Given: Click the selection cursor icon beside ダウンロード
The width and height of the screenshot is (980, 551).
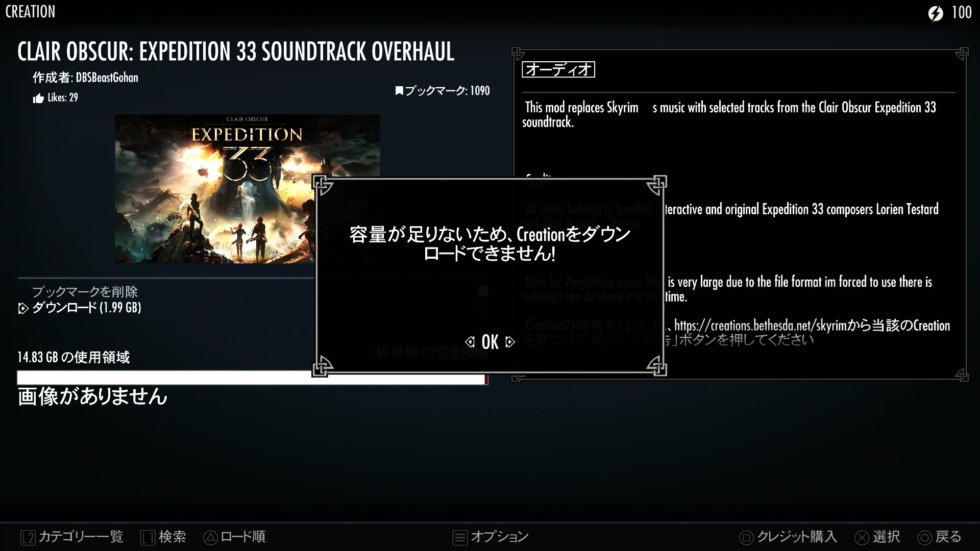Looking at the screenshot, I should 23,308.
